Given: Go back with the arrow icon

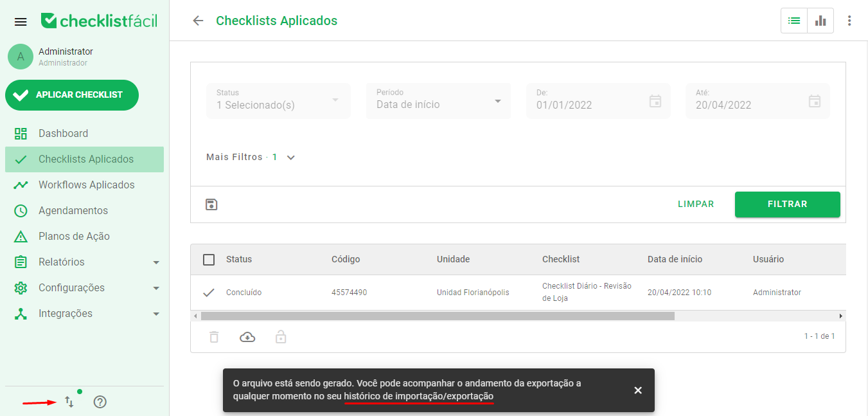Looking at the screenshot, I should pos(198,21).
